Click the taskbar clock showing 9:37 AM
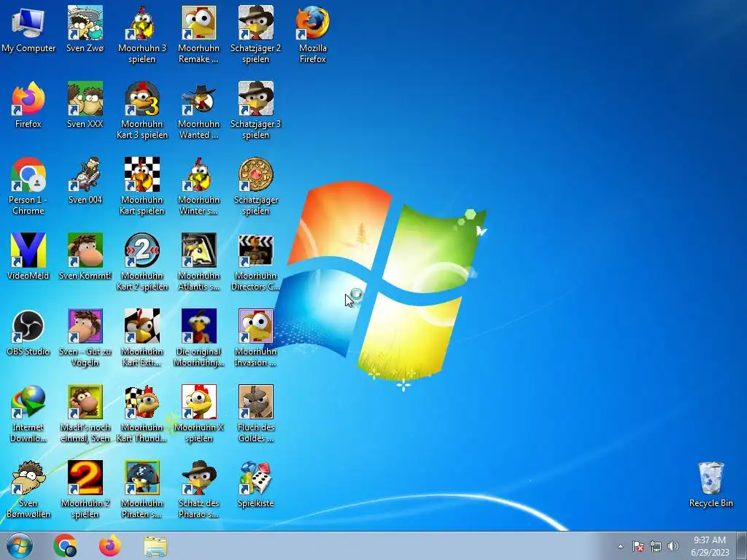 pyautogui.click(x=710, y=546)
